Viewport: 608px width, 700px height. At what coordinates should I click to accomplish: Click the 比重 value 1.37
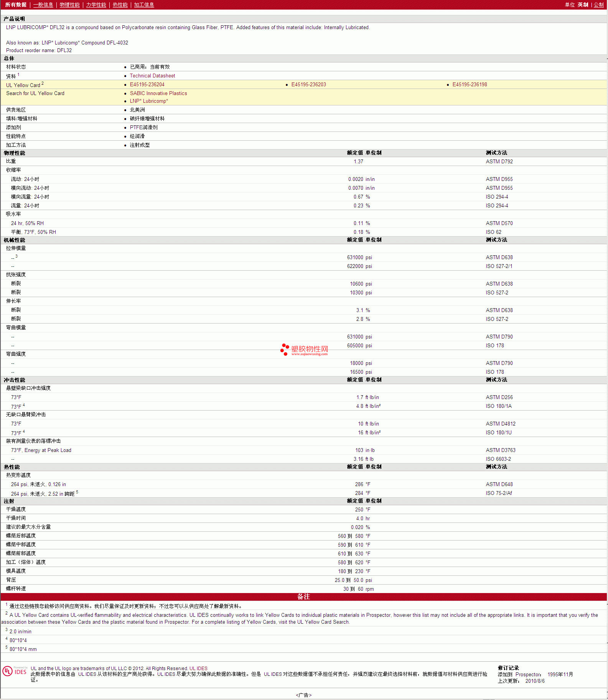tap(358, 162)
